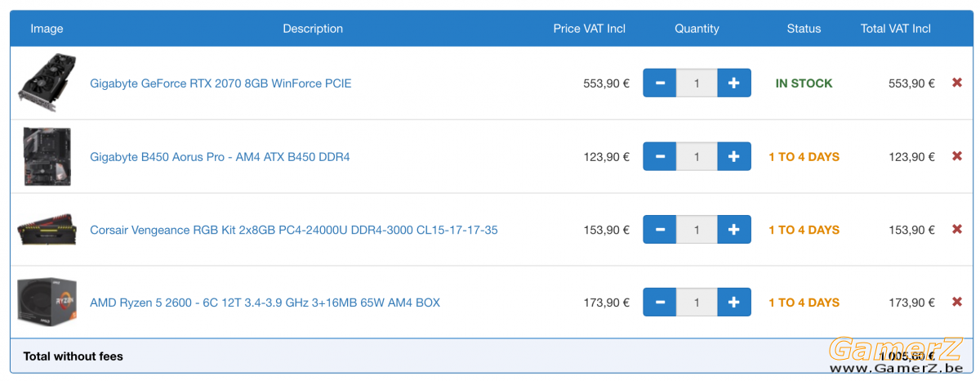Click the 173,90 € row total
The height and width of the screenshot is (381, 980).
pos(911,303)
